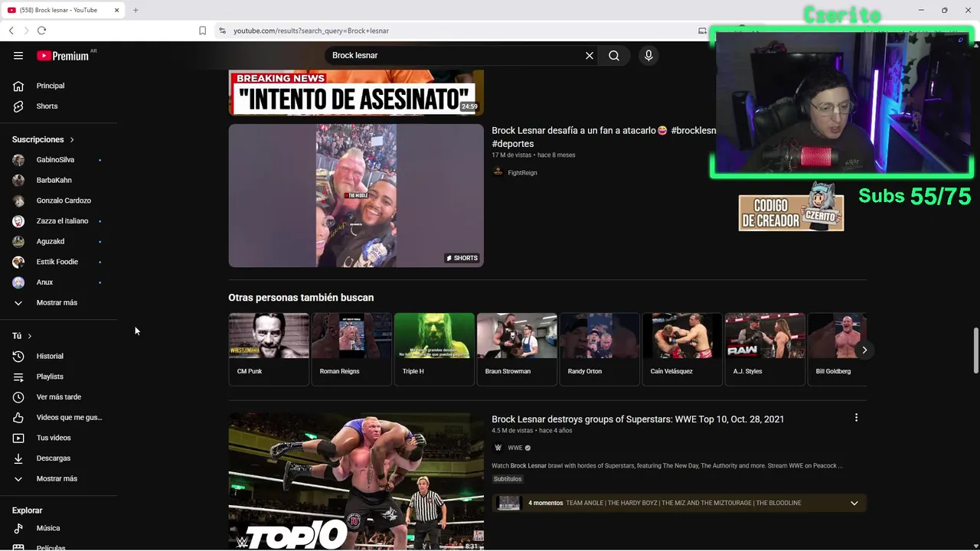Open the WWE channel link
The height and width of the screenshot is (551, 980).
(514, 448)
